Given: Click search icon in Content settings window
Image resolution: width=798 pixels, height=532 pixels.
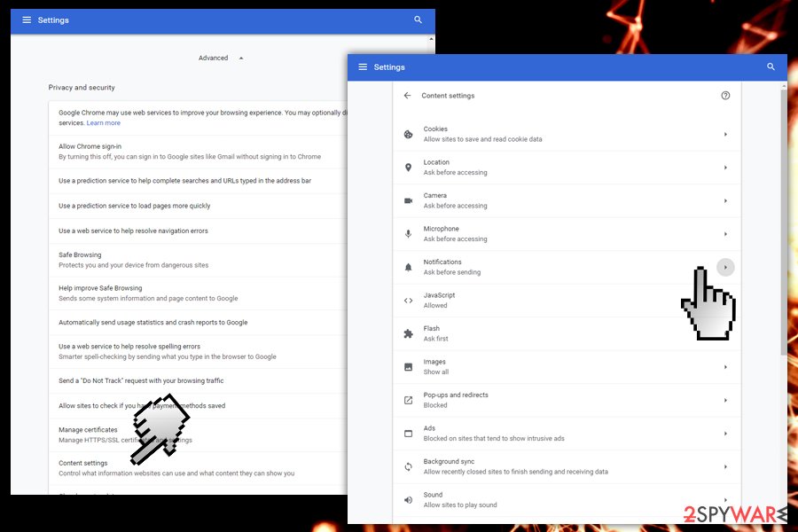Looking at the screenshot, I should click(771, 66).
